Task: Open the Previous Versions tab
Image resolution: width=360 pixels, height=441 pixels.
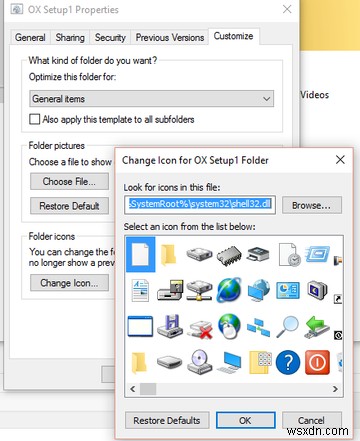Action: click(x=170, y=37)
